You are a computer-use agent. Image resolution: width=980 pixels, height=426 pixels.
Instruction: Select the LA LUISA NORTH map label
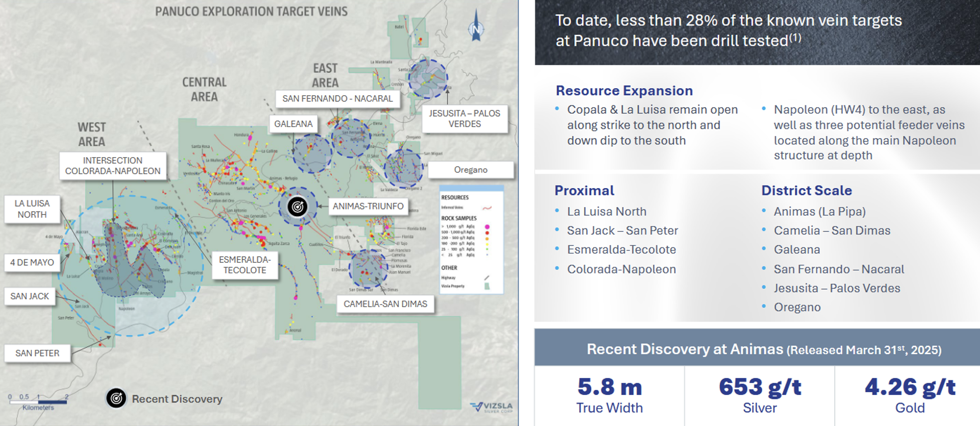coord(32,209)
